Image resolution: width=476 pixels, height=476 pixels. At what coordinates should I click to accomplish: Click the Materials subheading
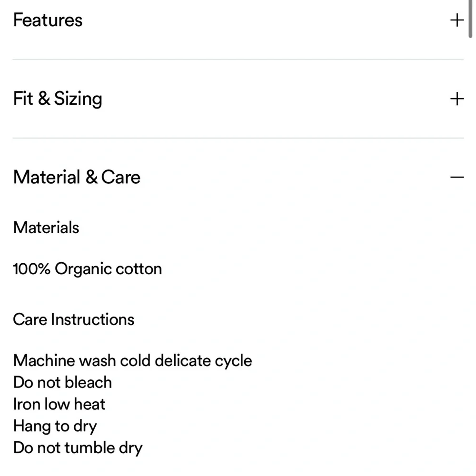(46, 228)
